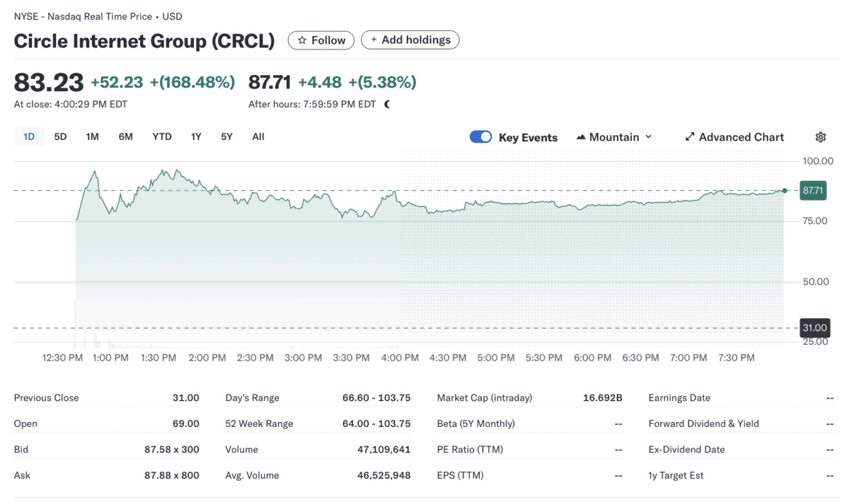Click 52 Week Range value 64.00 - 103.75
849x504 pixels.
(376, 423)
